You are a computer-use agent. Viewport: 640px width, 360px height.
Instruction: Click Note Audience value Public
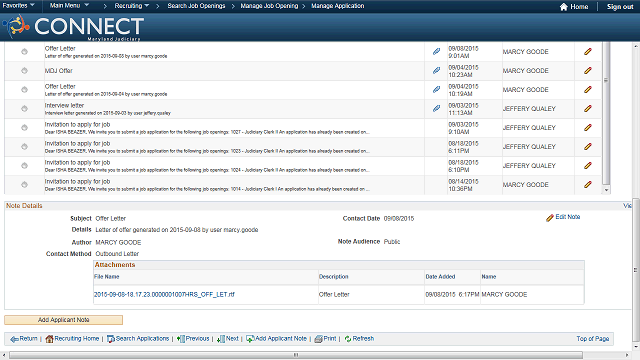point(392,242)
